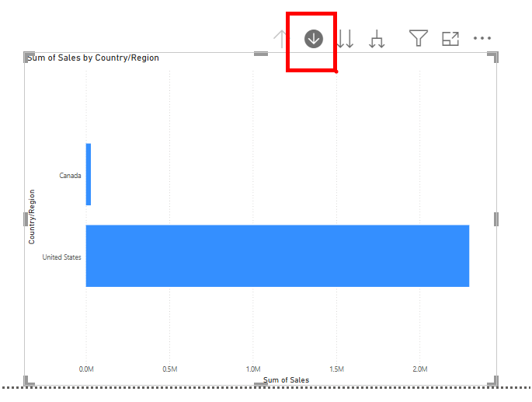Click the left-edge middle resize handle
Viewport: 532px width, 402px height.
coord(26,219)
